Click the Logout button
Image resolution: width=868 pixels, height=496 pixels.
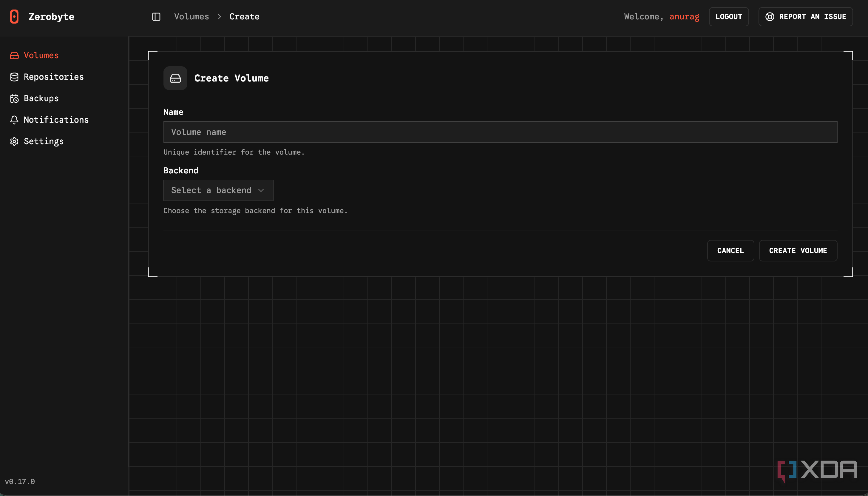pyautogui.click(x=729, y=17)
